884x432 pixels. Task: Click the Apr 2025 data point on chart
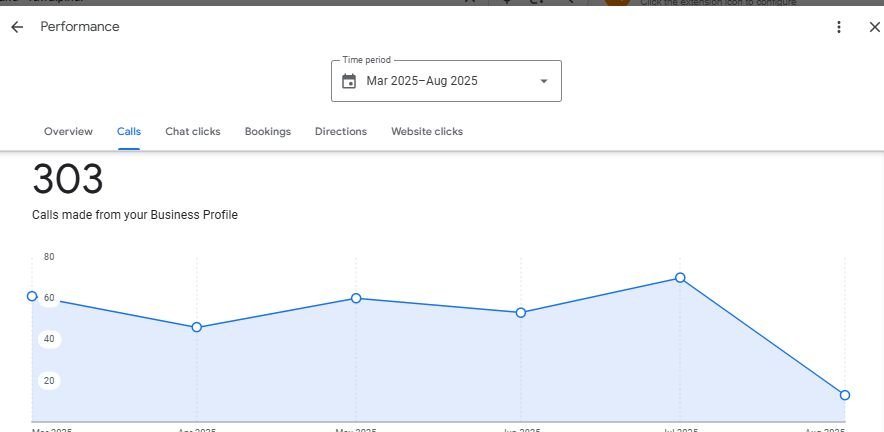click(x=197, y=327)
